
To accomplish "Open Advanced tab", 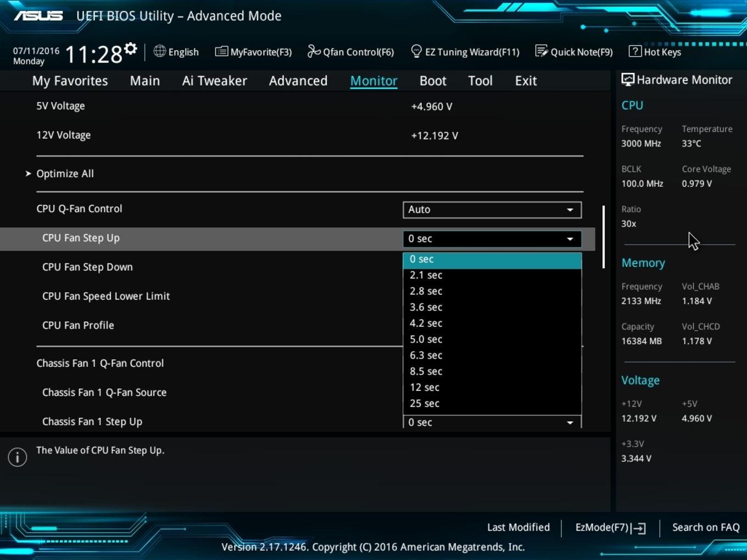I will 298,81.
